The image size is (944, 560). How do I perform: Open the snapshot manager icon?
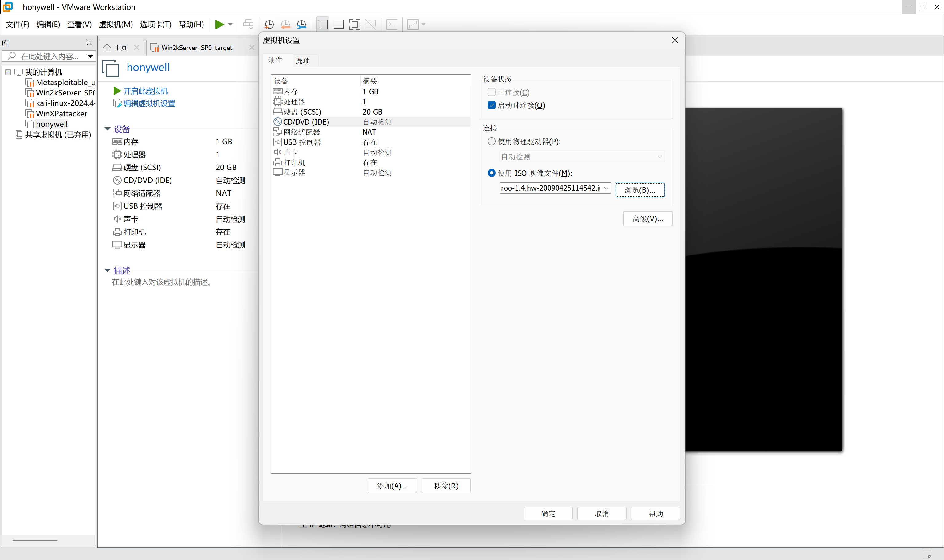(301, 25)
